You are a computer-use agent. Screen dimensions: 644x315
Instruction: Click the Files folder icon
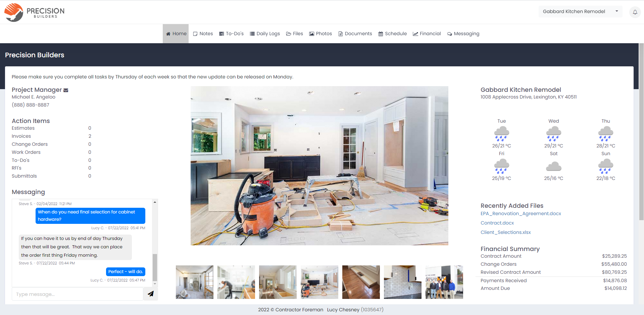pyautogui.click(x=289, y=34)
